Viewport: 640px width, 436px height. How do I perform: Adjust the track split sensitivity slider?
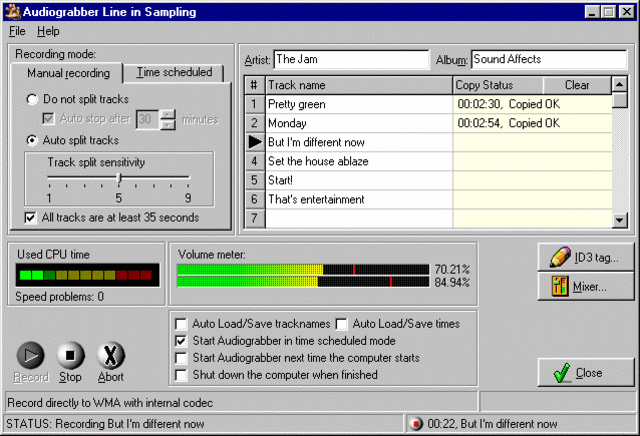pos(119,179)
